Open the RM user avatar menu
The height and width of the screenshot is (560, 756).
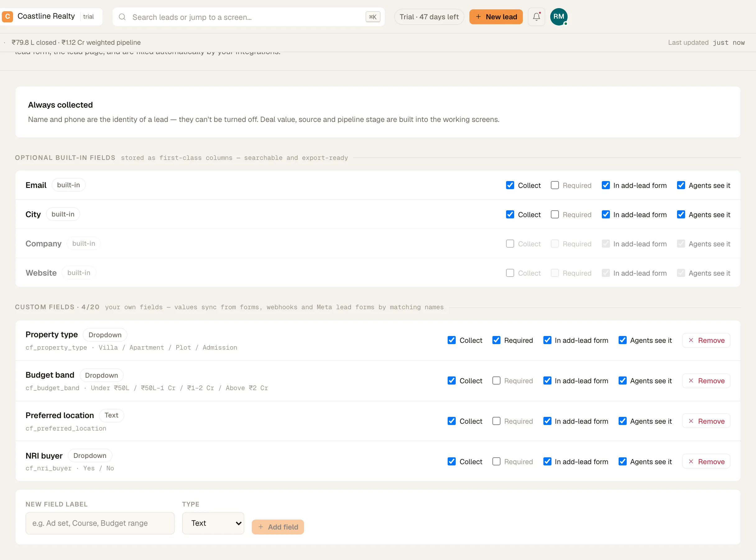coord(559,16)
